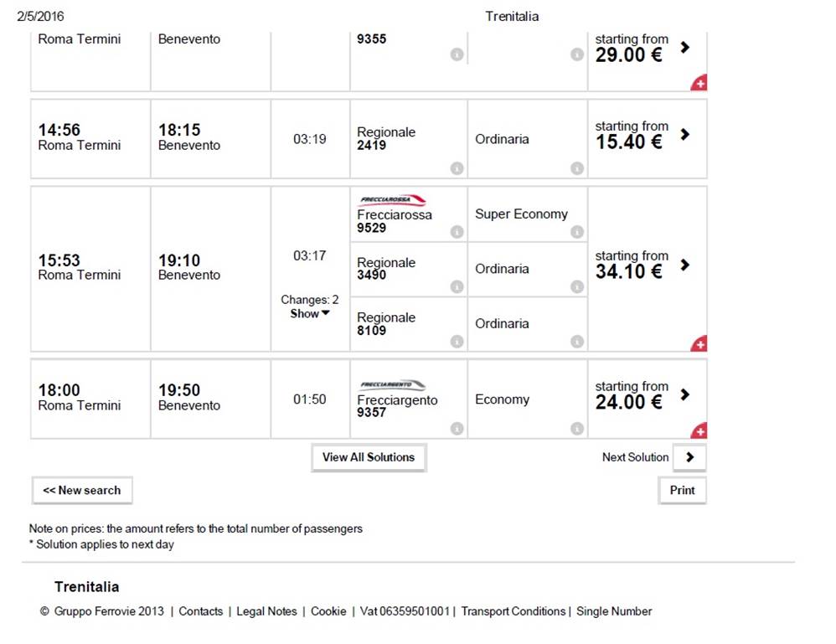The width and height of the screenshot is (836, 644).
Task: Open the Legal Notes footer link
Action: click(x=266, y=611)
